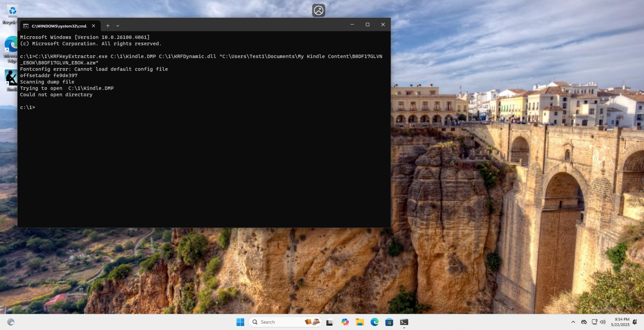Viewport: 644px width, 330px height.
Task: Select the Microsoft Edge desktop shortcut
Action: [11, 49]
